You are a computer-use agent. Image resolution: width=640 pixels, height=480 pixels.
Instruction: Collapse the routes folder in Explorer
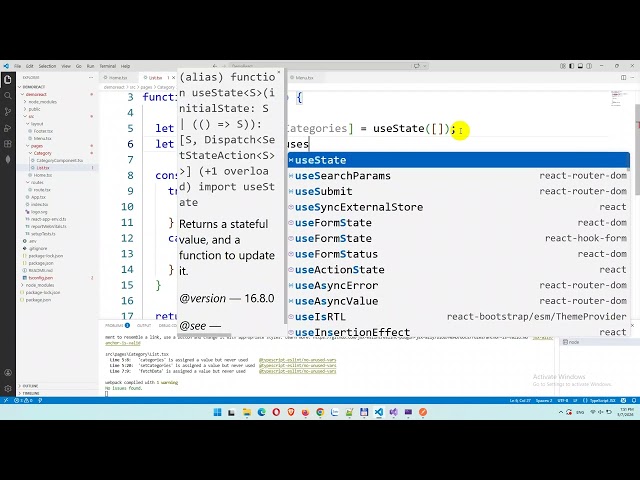pyautogui.click(x=37, y=182)
